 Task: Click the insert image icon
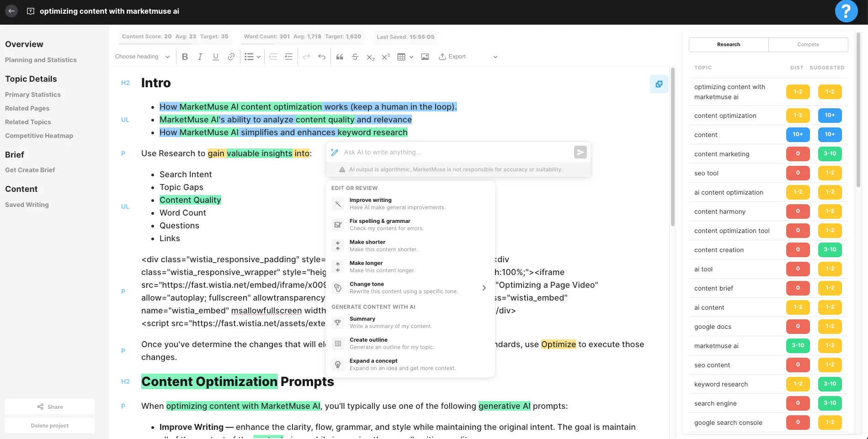tap(425, 57)
